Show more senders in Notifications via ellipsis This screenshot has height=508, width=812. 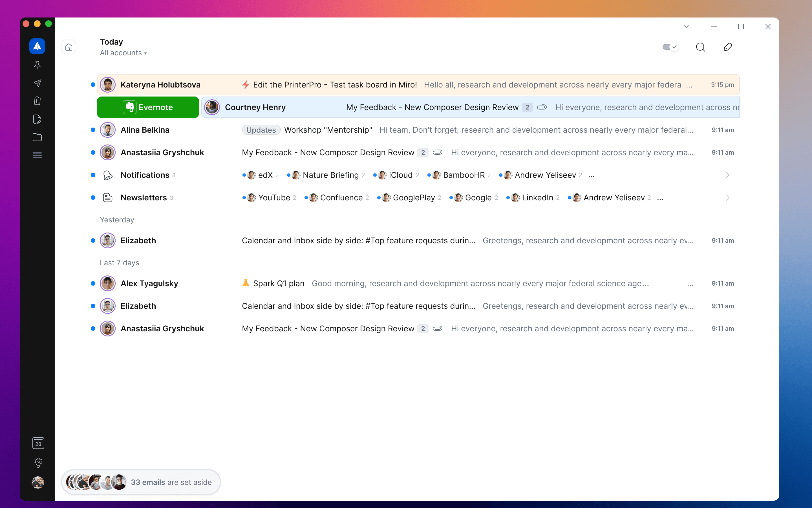click(591, 176)
